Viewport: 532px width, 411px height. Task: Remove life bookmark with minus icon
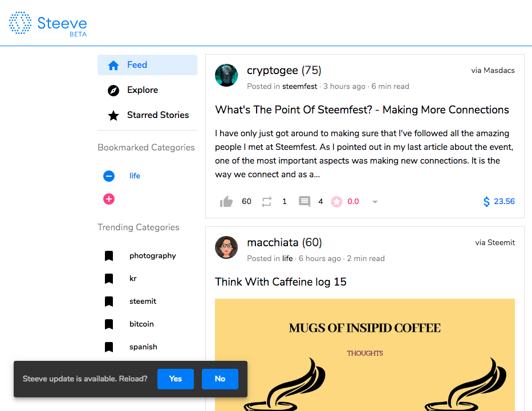pos(109,176)
